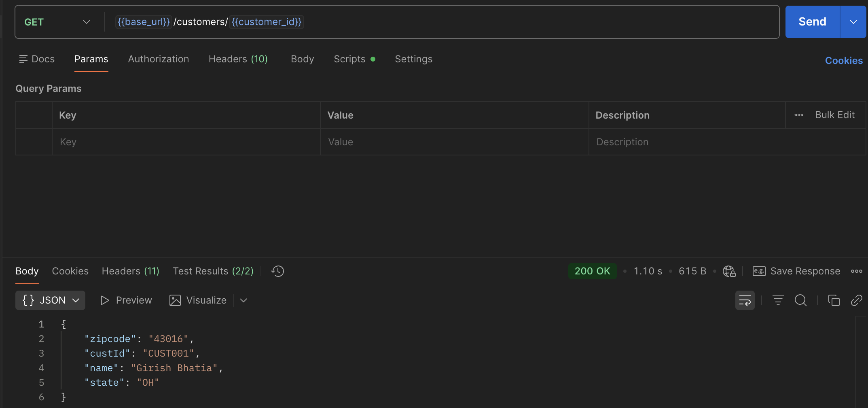Click the response history clock icon
The image size is (868, 408).
coord(278,271)
